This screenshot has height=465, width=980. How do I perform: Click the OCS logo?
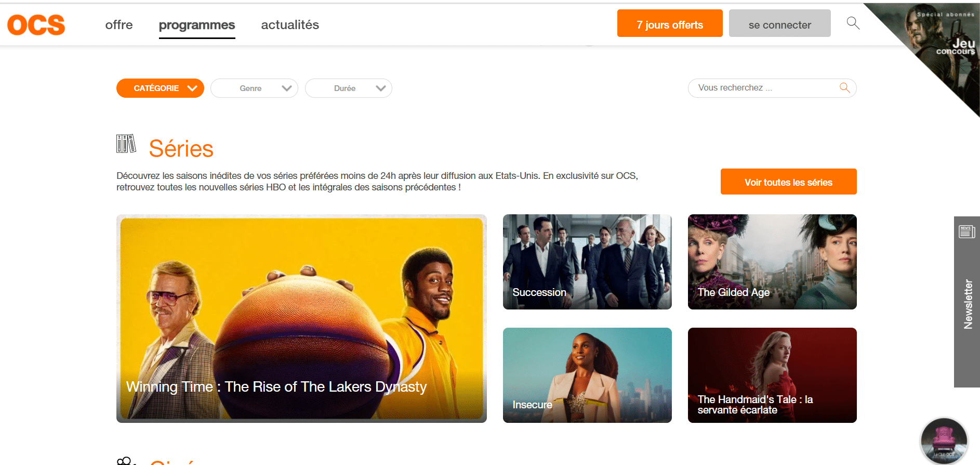tap(36, 25)
